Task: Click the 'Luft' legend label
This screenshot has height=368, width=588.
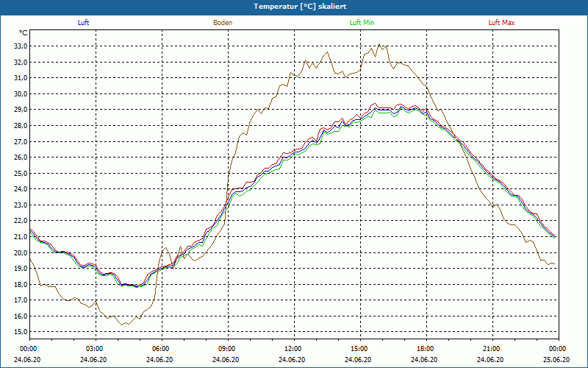Action: coord(83,23)
